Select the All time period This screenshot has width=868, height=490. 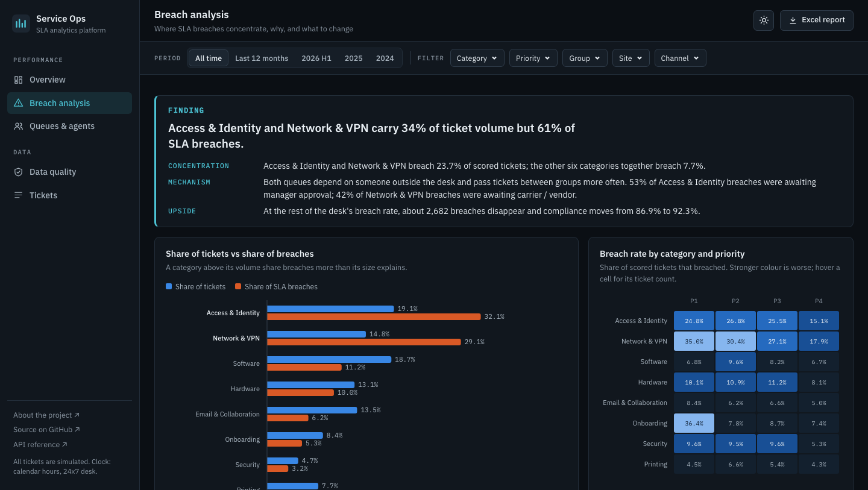coord(209,58)
